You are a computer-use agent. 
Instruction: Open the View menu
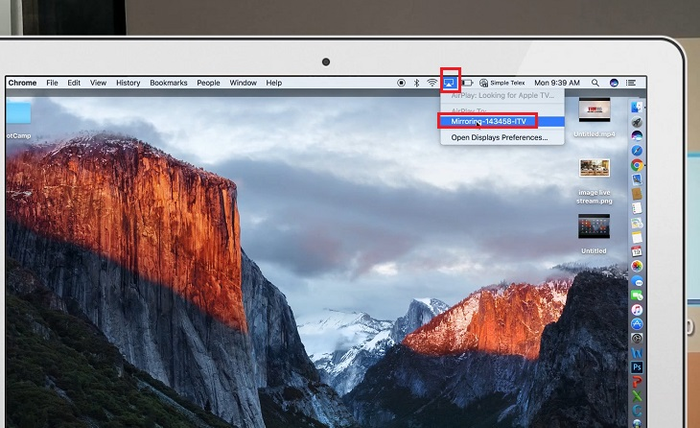coord(98,83)
